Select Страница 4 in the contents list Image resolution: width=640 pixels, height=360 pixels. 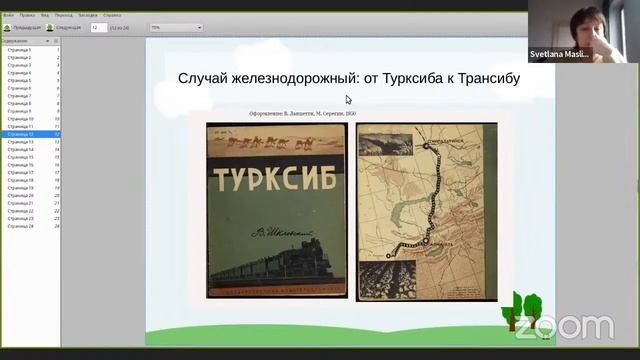31,73
